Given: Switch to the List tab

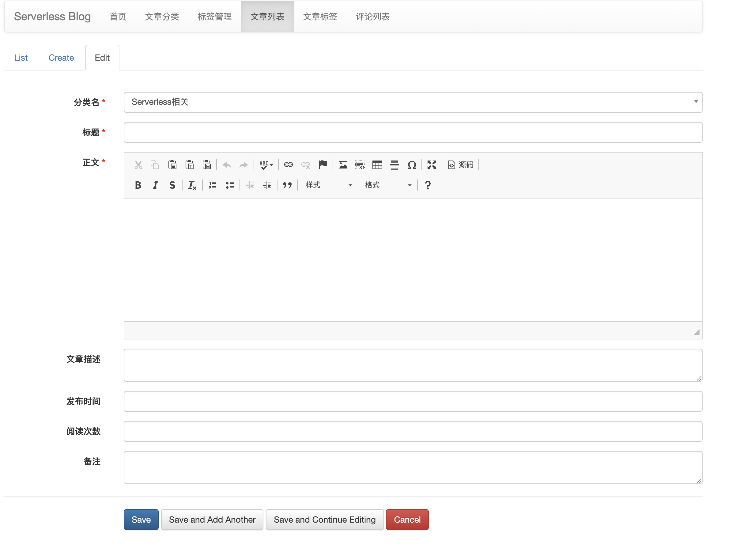Looking at the screenshot, I should click(x=21, y=58).
